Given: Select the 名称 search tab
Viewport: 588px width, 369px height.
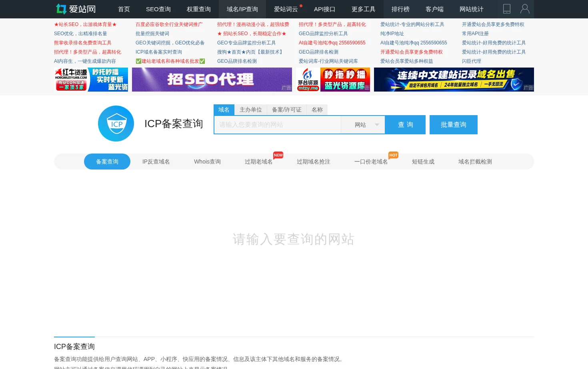Looking at the screenshot, I should [317, 110].
